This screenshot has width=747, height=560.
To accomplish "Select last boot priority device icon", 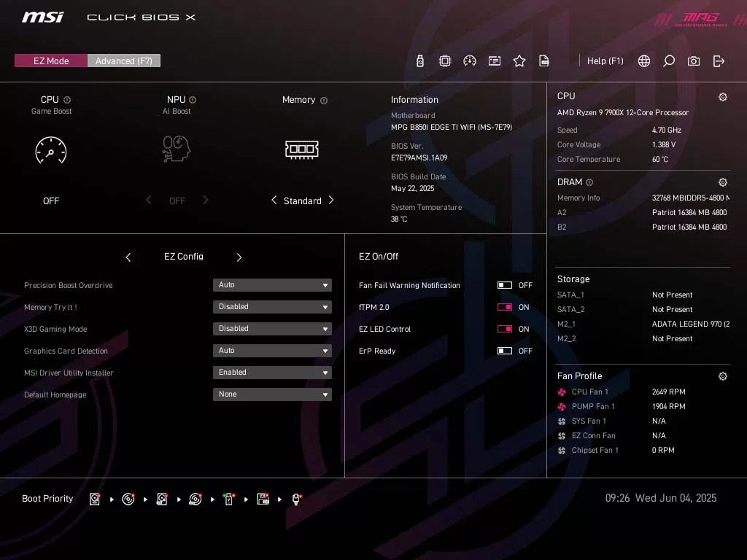I will coord(296,499).
